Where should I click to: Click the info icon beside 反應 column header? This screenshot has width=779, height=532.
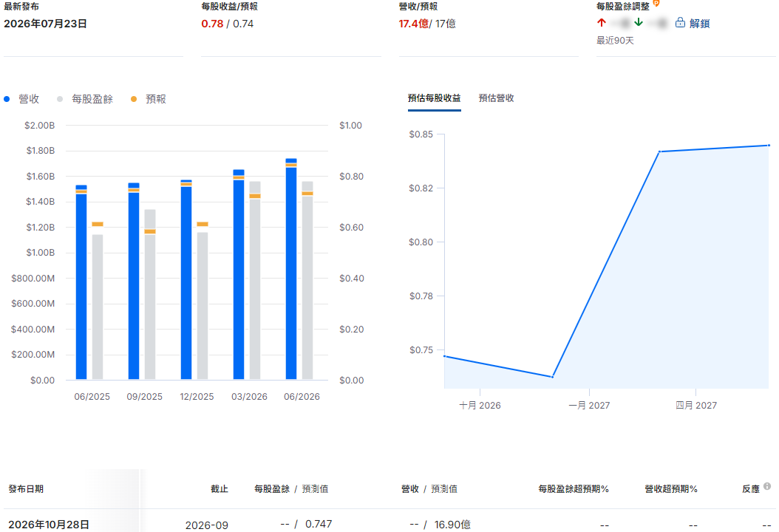[x=767, y=486]
